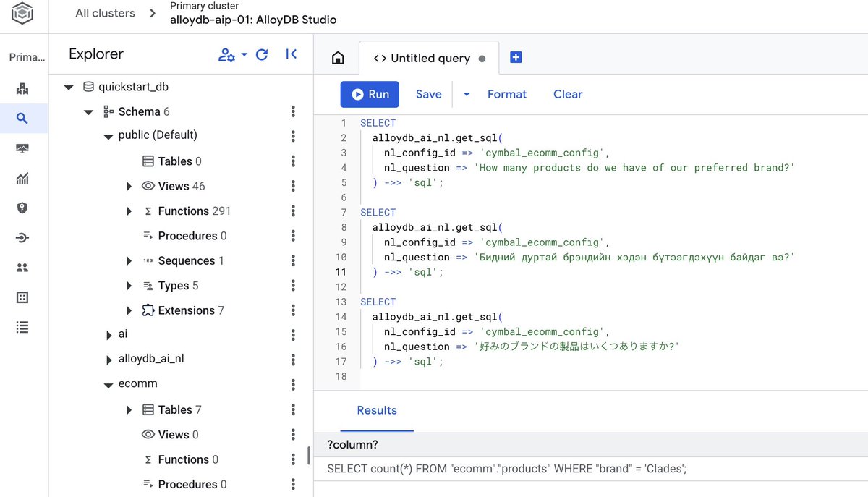The width and height of the screenshot is (868, 497).
Task: Collapse the ecomm schema
Action: tap(108, 386)
